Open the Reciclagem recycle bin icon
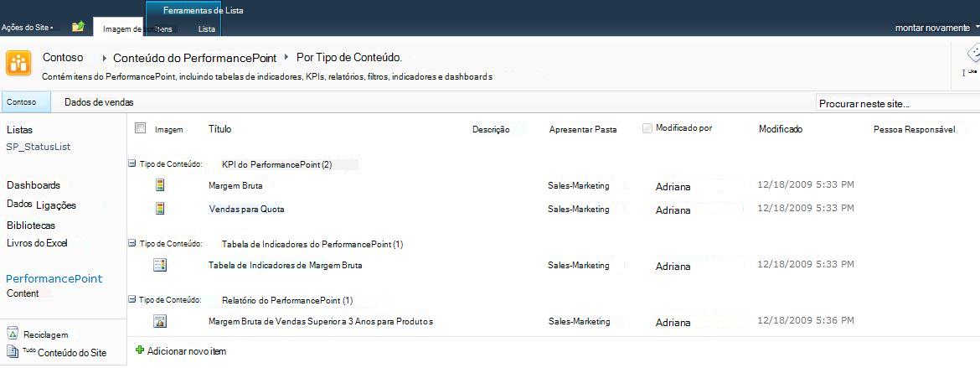 click(x=13, y=334)
